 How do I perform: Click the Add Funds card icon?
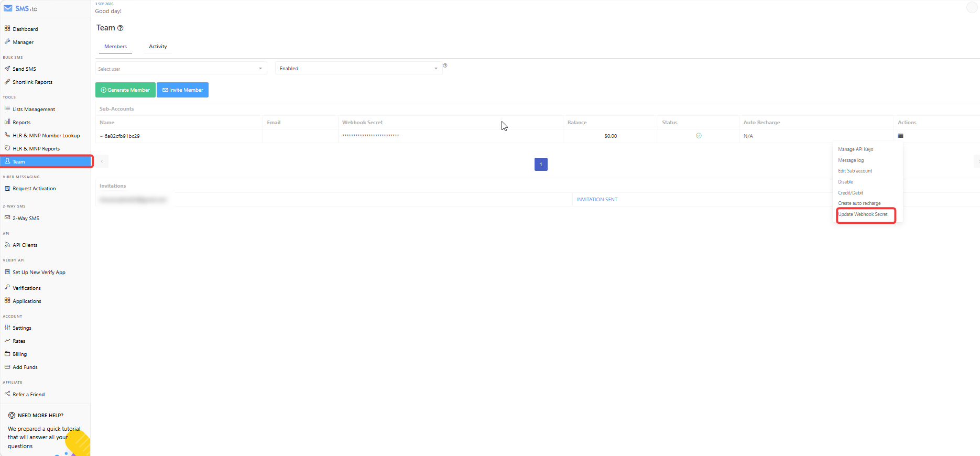(x=7, y=367)
